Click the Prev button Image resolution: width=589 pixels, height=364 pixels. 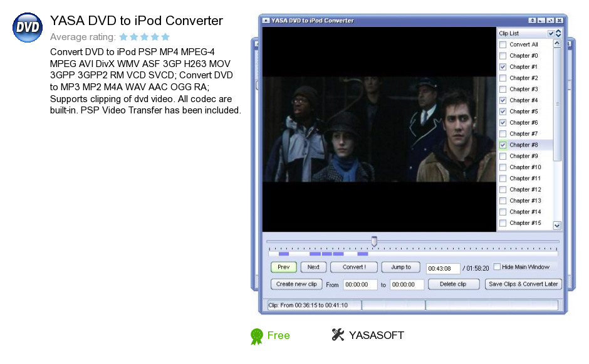click(284, 267)
